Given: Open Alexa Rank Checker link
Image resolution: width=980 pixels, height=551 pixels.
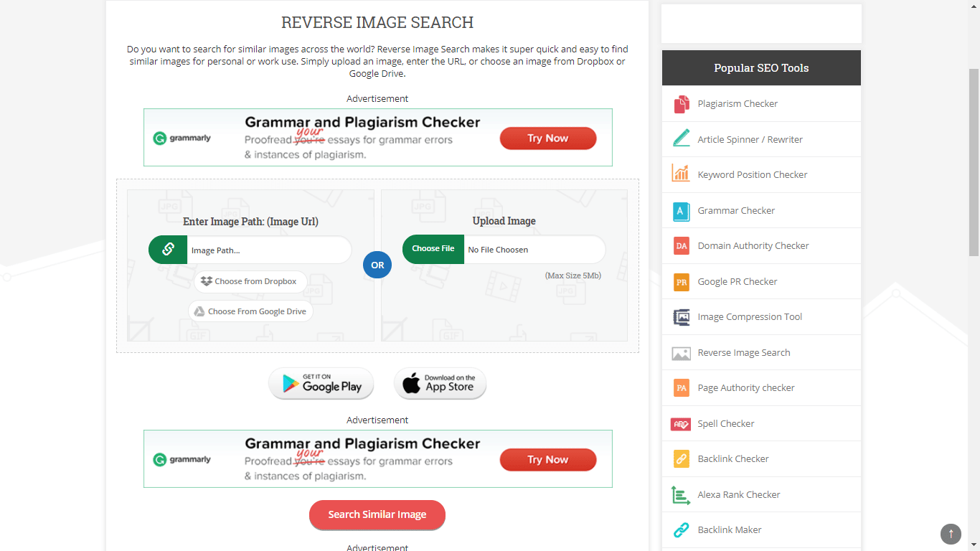Looking at the screenshot, I should point(739,495).
